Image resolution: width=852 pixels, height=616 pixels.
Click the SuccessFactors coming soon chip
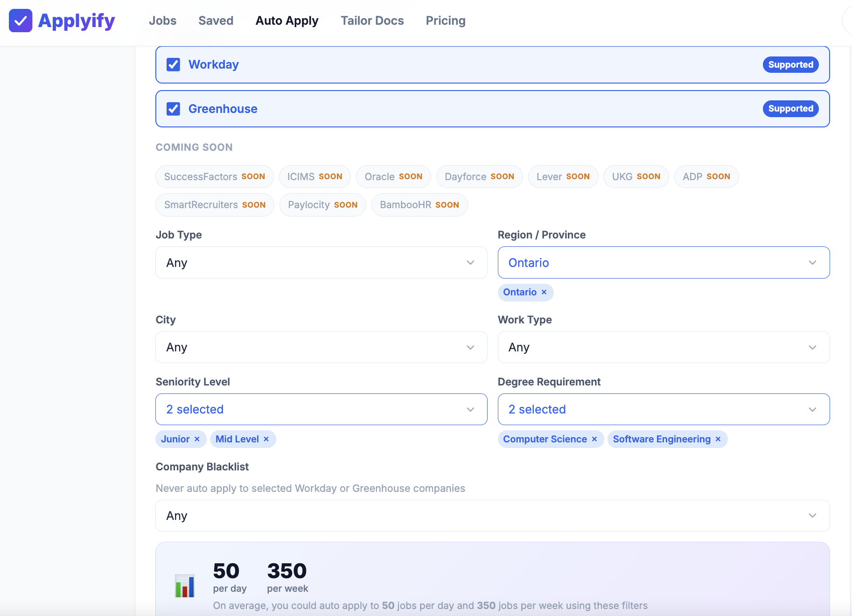tap(215, 176)
